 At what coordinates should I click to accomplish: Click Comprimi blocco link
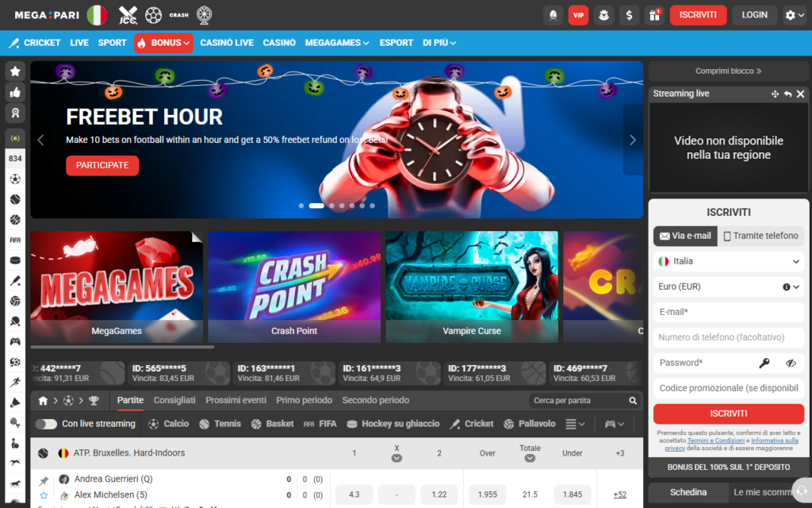(729, 71)
